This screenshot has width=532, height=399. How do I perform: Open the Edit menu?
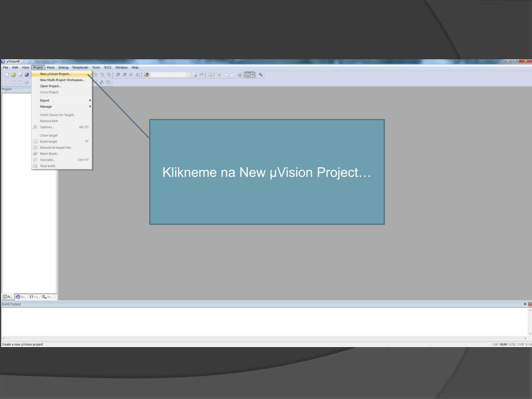tap(15, 68)
